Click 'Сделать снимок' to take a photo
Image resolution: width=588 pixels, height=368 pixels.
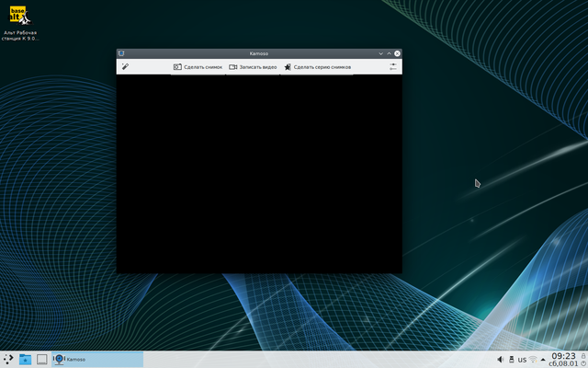tap(198, 67)
